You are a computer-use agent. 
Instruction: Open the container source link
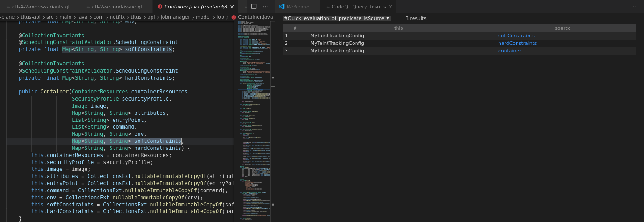point(509,51)
